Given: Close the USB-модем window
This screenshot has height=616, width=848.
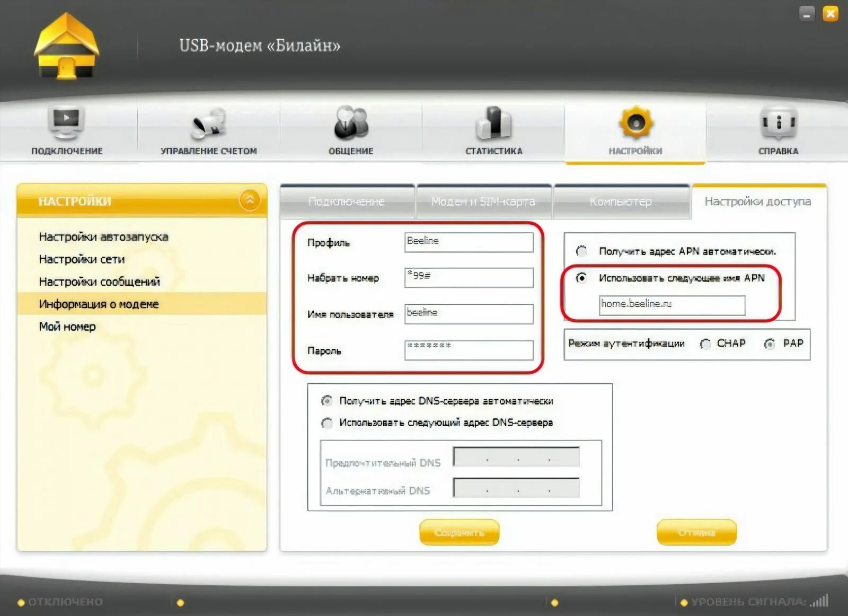Looking at the screenshot, I should (x=831, y=14).
